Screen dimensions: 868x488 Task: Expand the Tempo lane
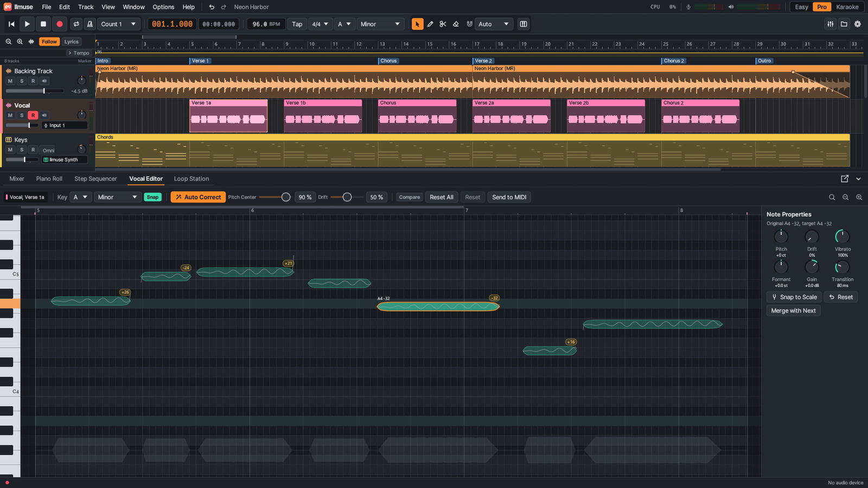coord(78,53)
